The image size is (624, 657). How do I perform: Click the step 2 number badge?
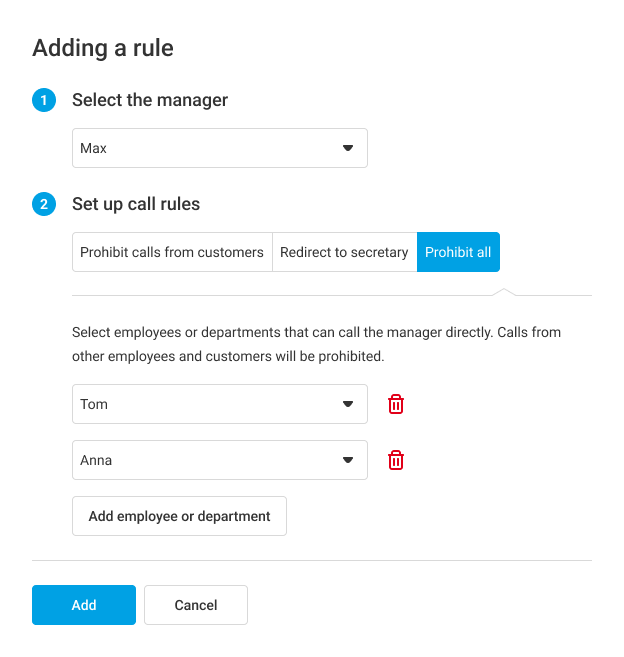[x=44, y=204]
